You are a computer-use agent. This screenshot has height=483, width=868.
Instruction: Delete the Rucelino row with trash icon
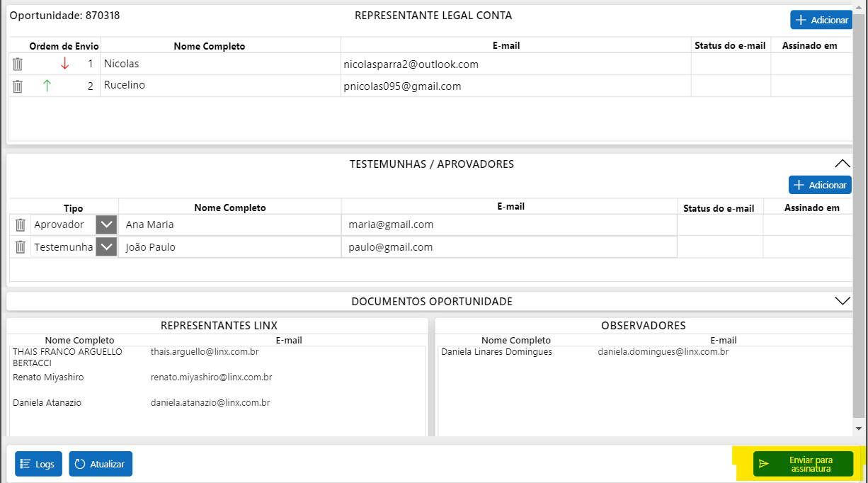(18, 86)
